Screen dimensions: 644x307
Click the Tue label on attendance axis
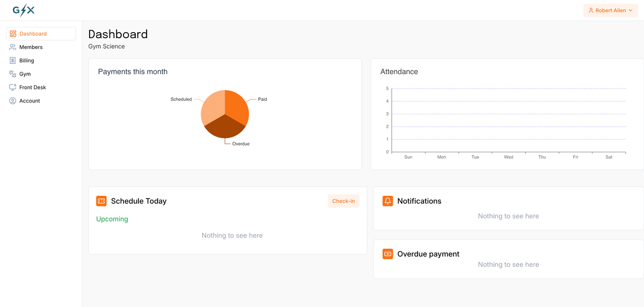pos(475,157)
